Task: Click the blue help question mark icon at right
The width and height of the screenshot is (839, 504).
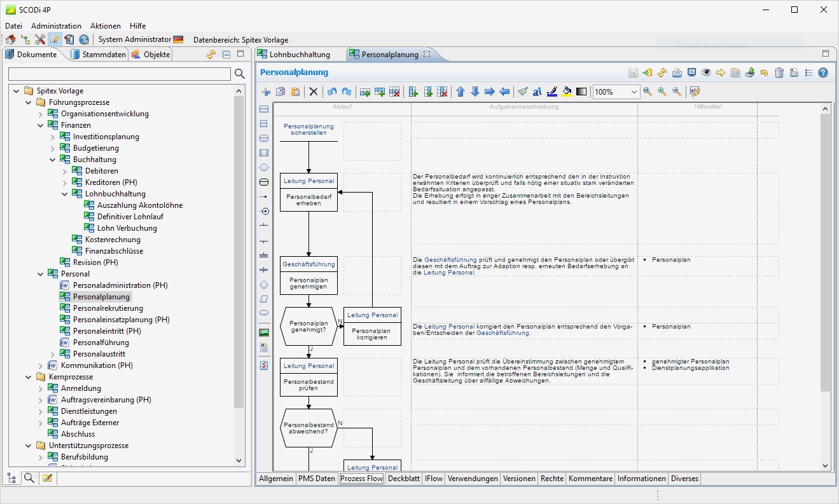Action: tap(823, 73)
